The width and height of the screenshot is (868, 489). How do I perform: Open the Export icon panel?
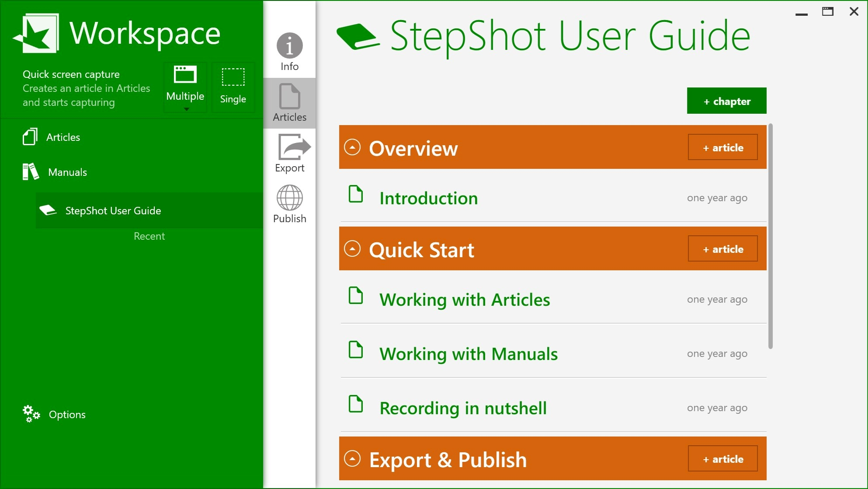coord(292,148)
